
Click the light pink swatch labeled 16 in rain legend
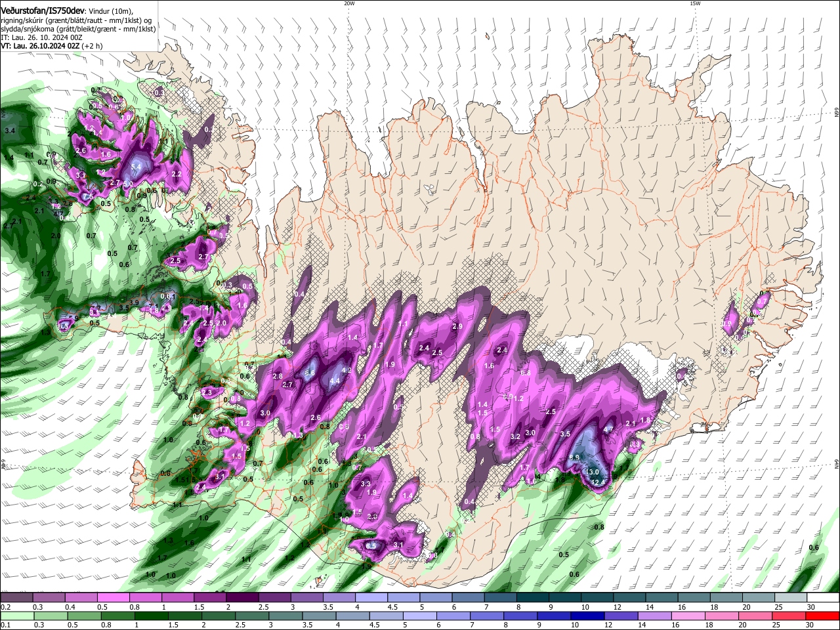coord(688,616)
